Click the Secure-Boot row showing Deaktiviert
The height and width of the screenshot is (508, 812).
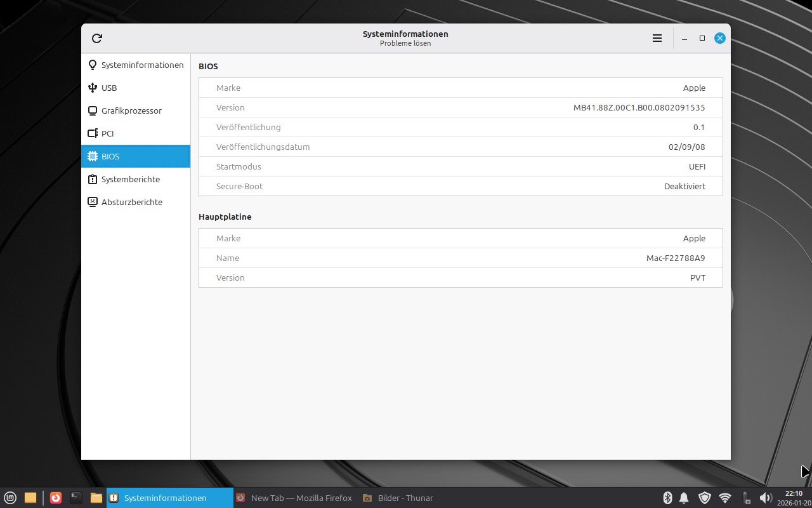[461, 187]
